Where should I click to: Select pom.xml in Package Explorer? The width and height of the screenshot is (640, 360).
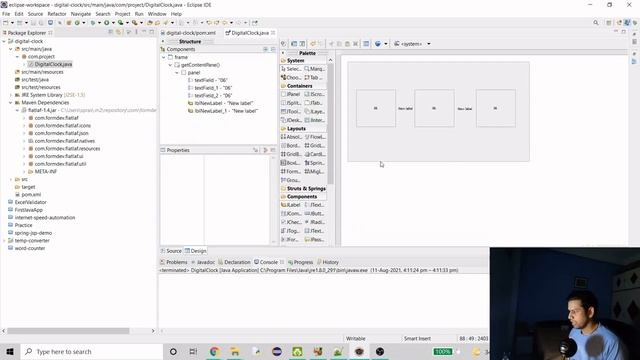click(x=28, y=195)
